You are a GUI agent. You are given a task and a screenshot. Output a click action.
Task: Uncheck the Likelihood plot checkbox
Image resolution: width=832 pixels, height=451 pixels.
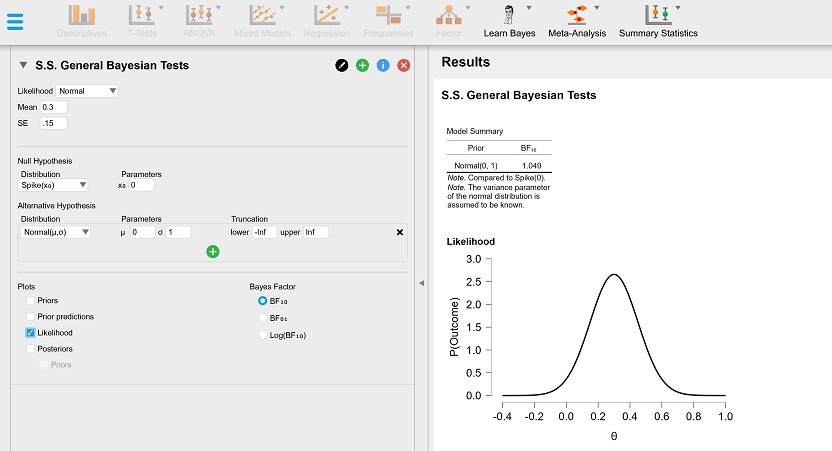point(31,332)
